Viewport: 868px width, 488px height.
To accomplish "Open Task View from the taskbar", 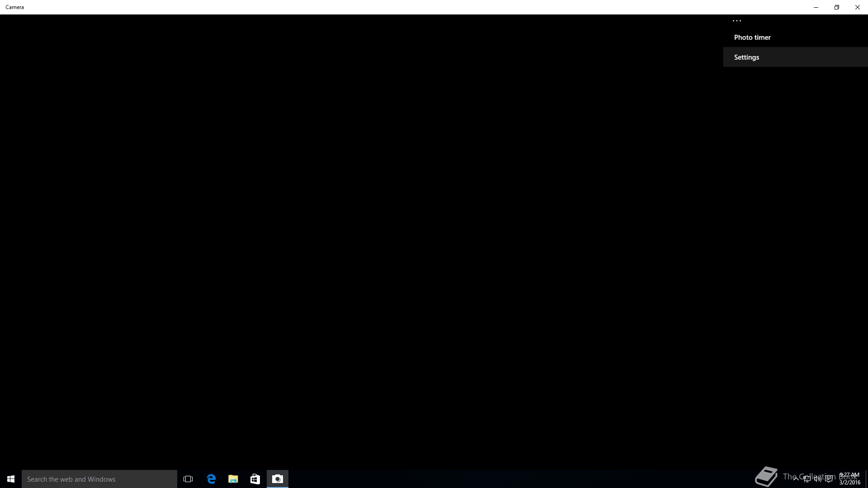I will (188, 479).
